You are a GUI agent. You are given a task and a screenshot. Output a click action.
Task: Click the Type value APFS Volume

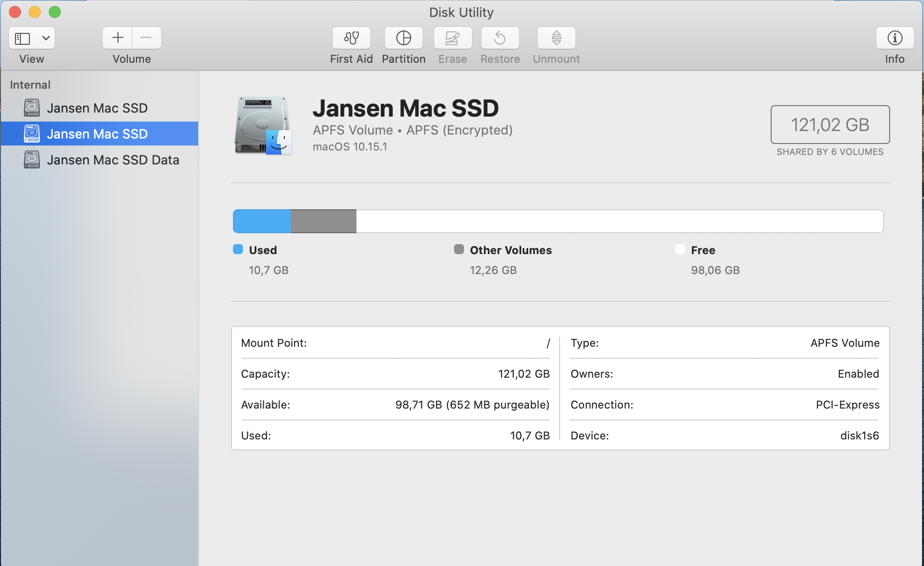tap(845, 343)
